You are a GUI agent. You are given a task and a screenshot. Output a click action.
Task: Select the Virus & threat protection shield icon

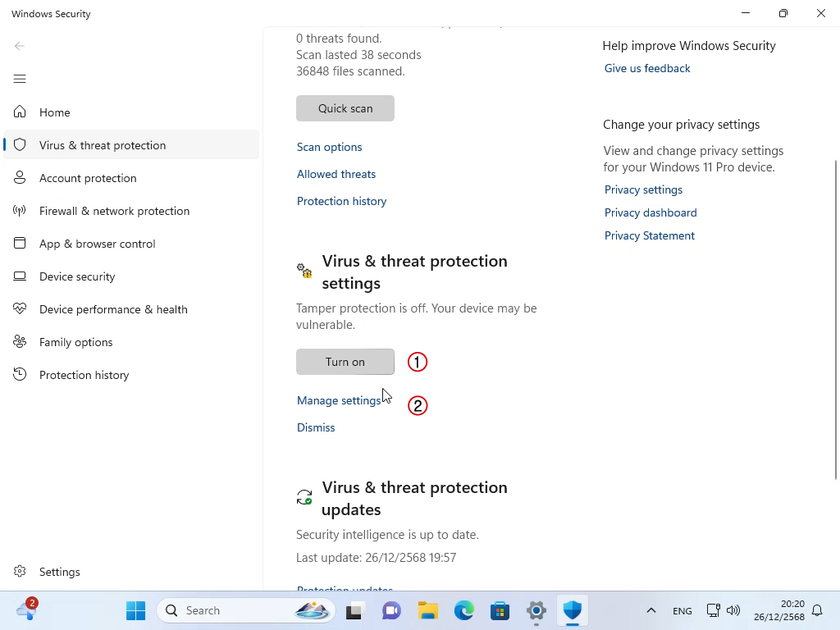pyautogui.click(x=20, y=145)
